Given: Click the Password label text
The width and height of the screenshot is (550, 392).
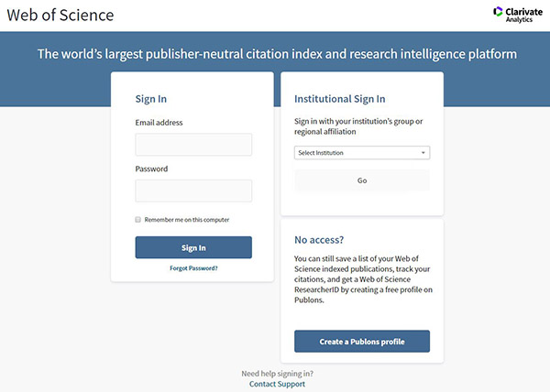Looking at the screenshot, I should click(x=151, y=169).
